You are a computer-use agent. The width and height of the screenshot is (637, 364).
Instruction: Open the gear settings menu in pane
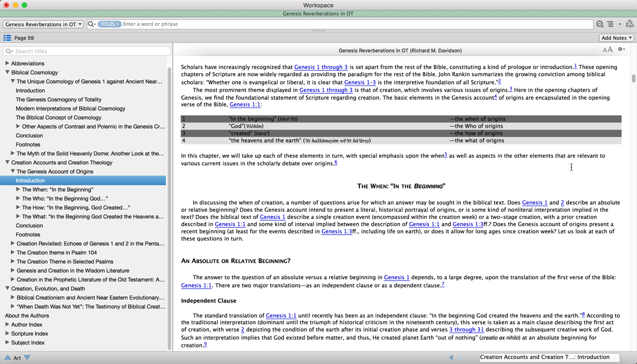coord(621,50)
